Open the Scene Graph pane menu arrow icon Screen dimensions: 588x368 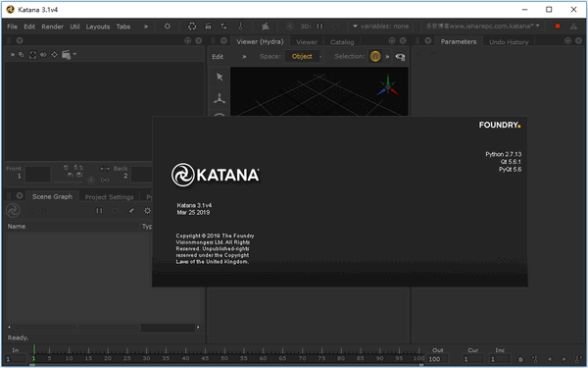click(20, 195)
